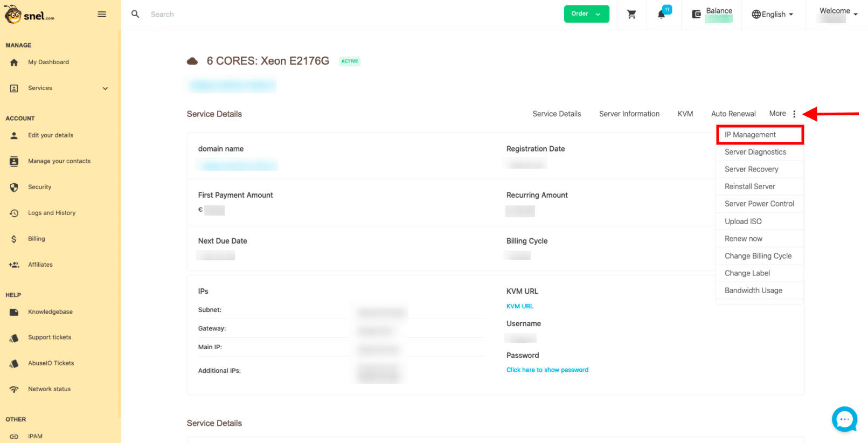Open the green Order dropdown button
This screenshot has height=443, width=868.
586,14
